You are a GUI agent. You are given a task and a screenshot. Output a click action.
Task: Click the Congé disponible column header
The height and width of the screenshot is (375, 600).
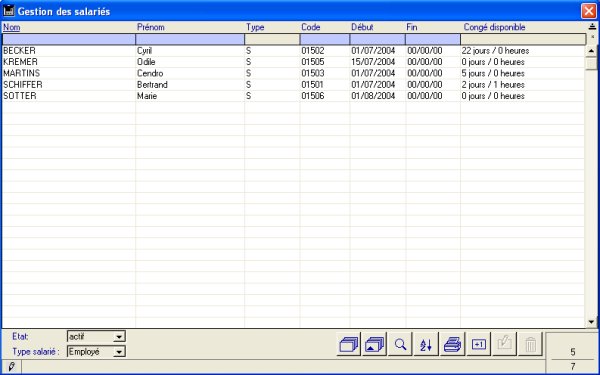[x=494, y=27]
